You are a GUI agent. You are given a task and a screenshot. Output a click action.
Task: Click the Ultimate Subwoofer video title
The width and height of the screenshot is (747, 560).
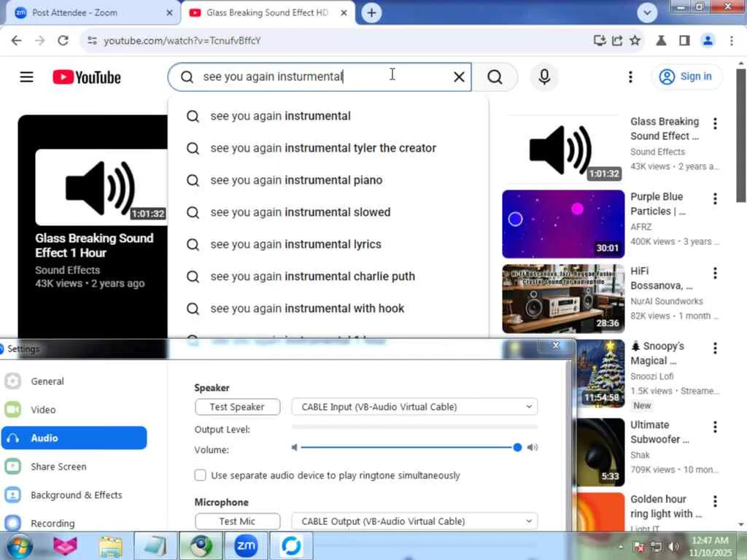[659, 432]
